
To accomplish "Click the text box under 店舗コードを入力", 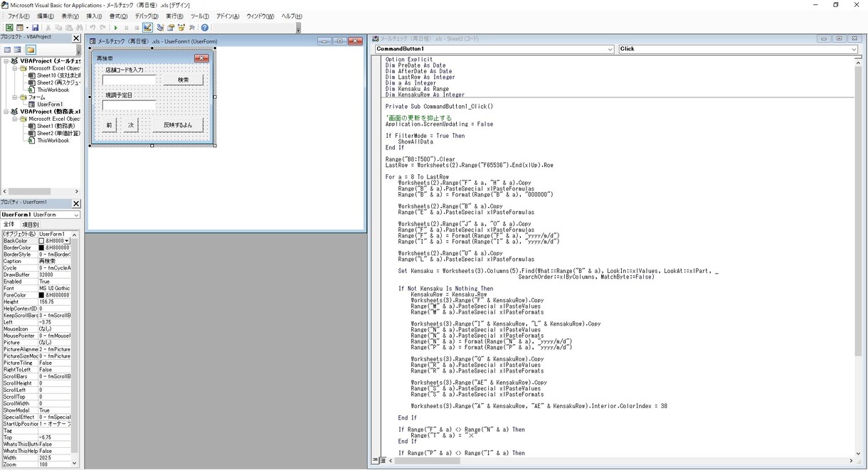I will (129, 80).
